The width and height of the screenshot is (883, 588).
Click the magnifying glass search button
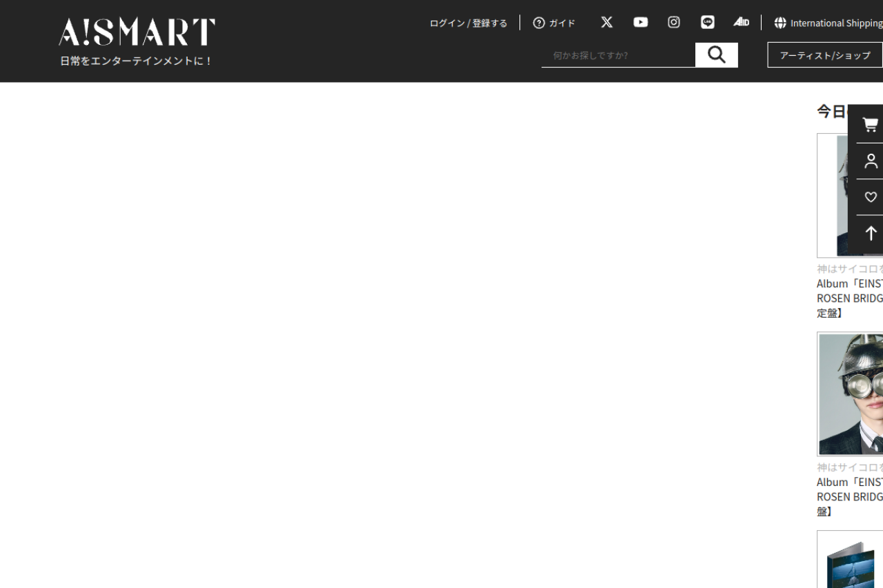(717, 55)
